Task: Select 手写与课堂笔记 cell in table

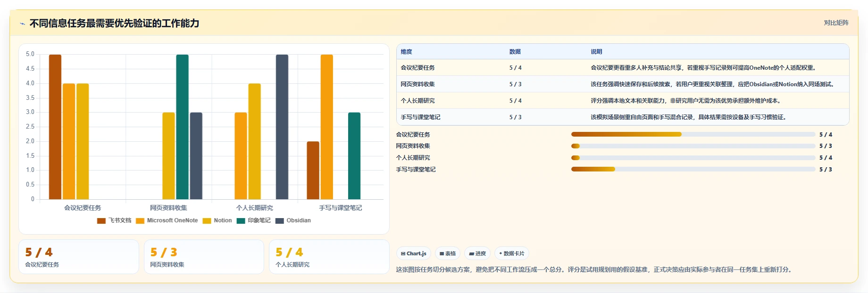Action: click(421, 117)
